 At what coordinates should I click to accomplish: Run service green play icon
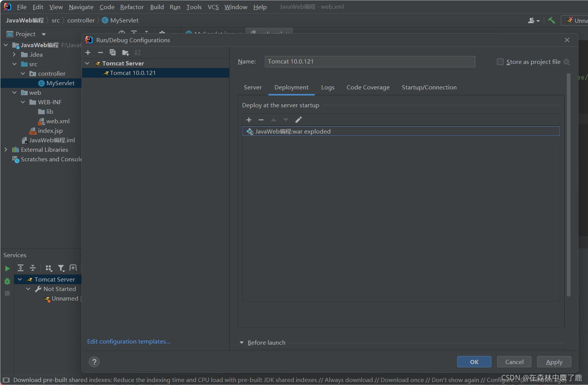coord(7,269)
